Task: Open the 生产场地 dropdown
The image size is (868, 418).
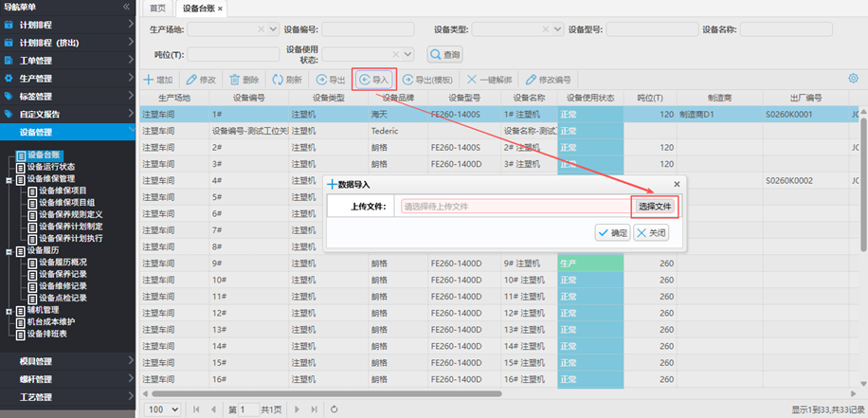Action: point(272,29)
